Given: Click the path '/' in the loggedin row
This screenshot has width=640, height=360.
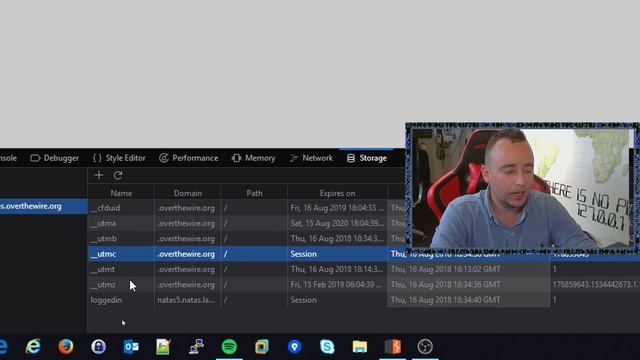Looking at the screenshot, I should tap(225, 300).
